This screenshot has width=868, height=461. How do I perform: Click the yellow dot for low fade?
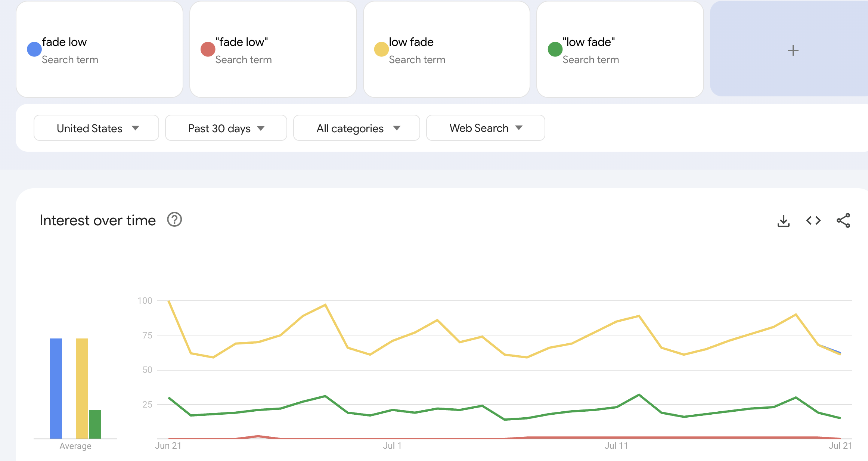(x=381, y=49)
